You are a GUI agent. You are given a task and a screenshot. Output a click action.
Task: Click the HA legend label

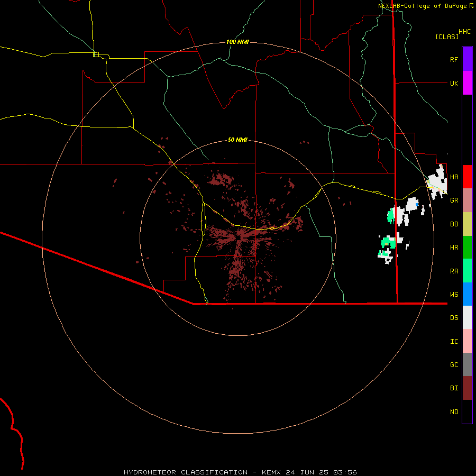pos(454,177)
